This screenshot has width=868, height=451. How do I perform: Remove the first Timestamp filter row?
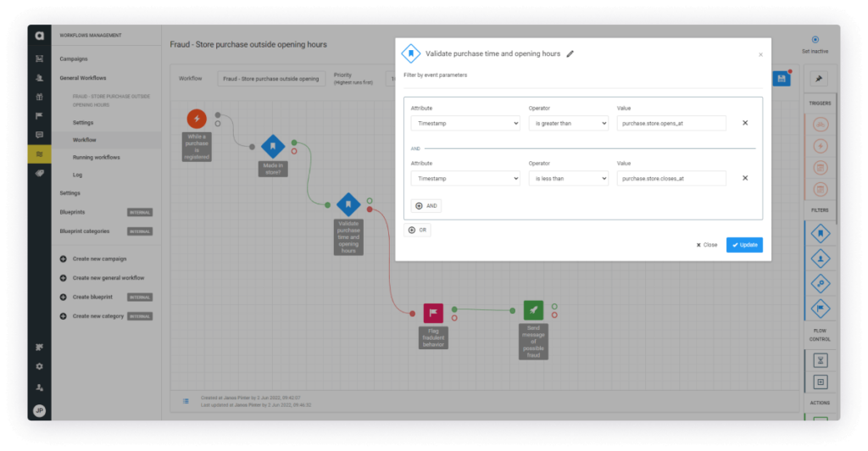click(x=745, y=123)
